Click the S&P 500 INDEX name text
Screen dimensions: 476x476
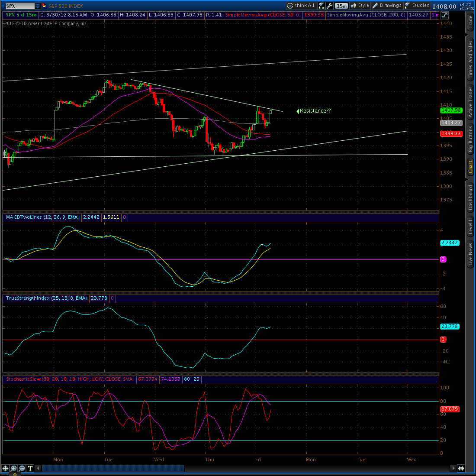pyautogui.click(x=66, y=6)
